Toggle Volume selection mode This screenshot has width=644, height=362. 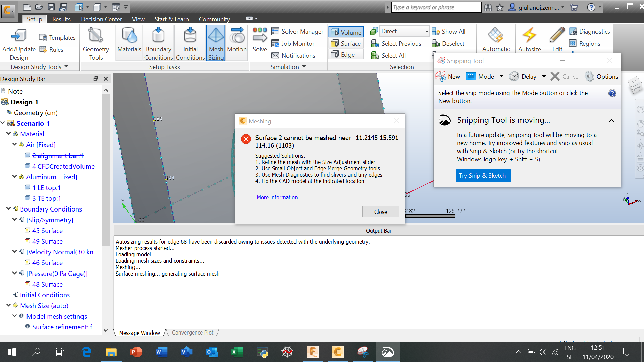click(346, 32)
